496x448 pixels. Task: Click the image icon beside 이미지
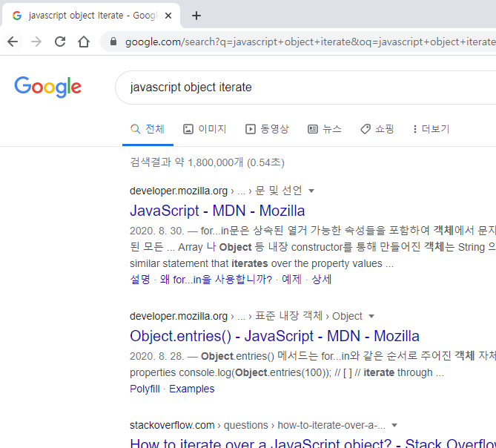point(188,129)
